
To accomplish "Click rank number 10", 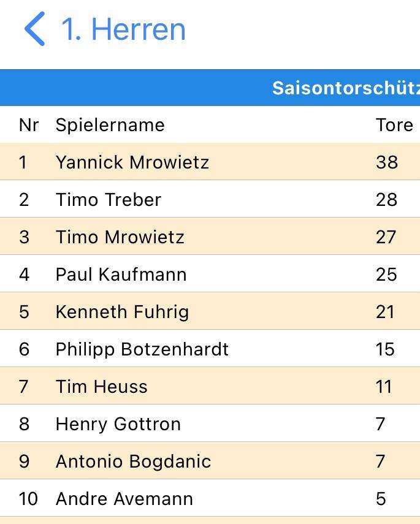I will coord(28,499).
